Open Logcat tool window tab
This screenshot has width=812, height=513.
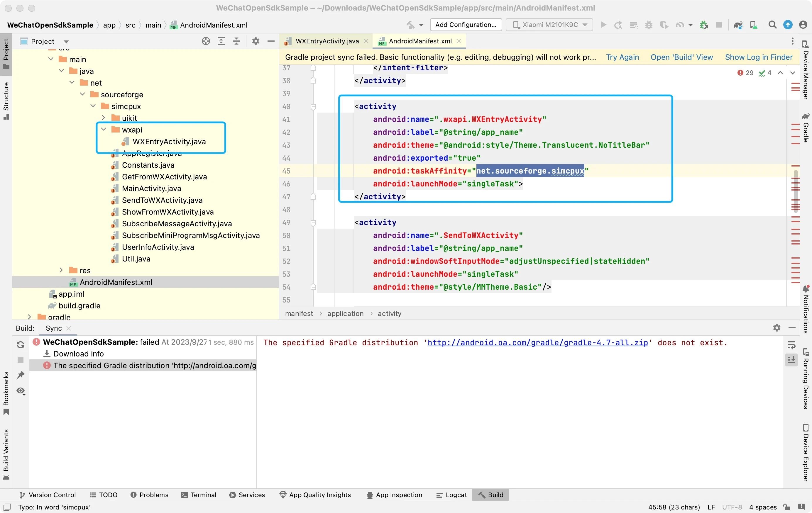coord(451,495)
